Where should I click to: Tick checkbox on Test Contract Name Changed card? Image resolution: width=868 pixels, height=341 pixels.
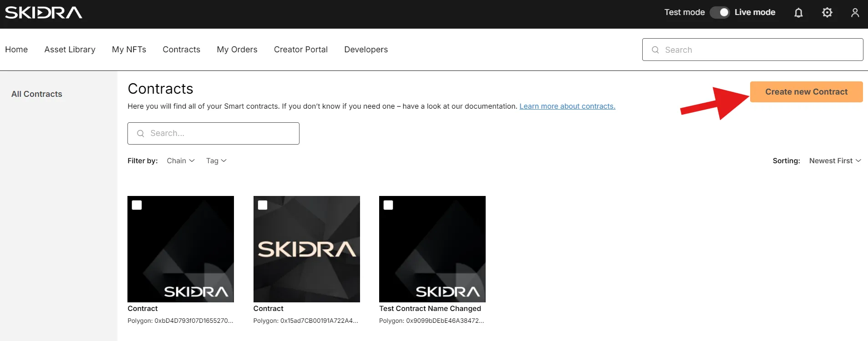coord(388,205)
